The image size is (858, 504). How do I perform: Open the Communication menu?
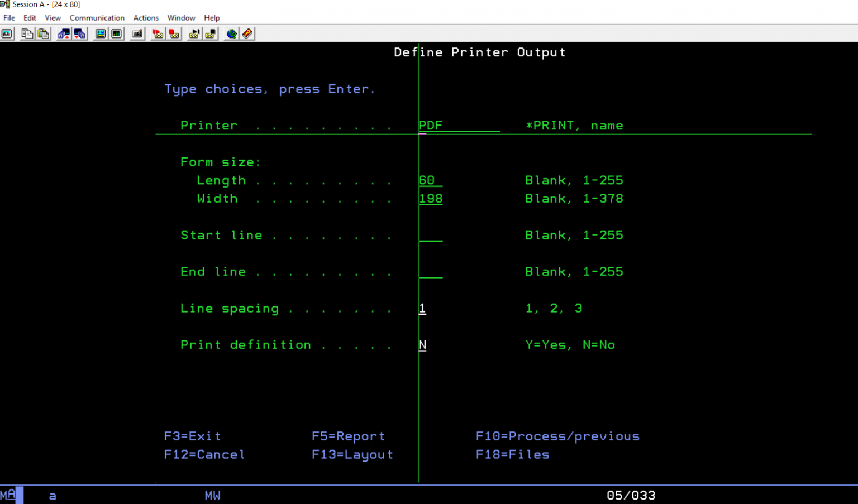[x=97, y=17]
